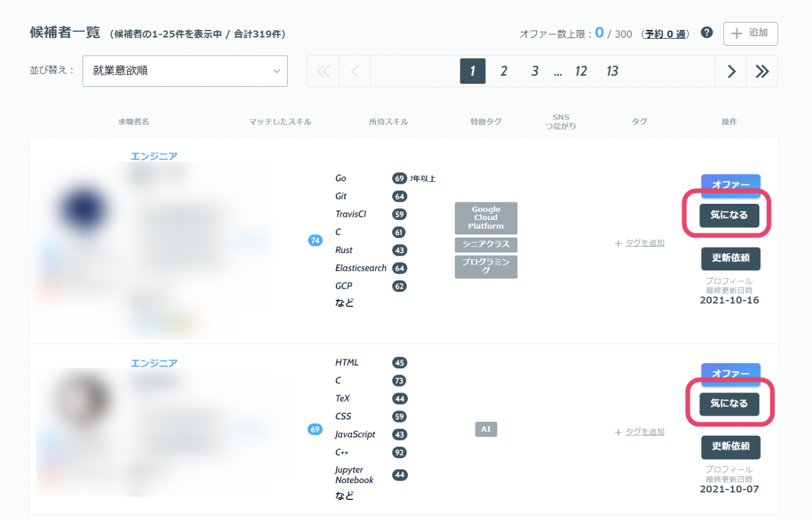
Task: Click the プログラミング feature tag
Action: (x=486, y=267)
